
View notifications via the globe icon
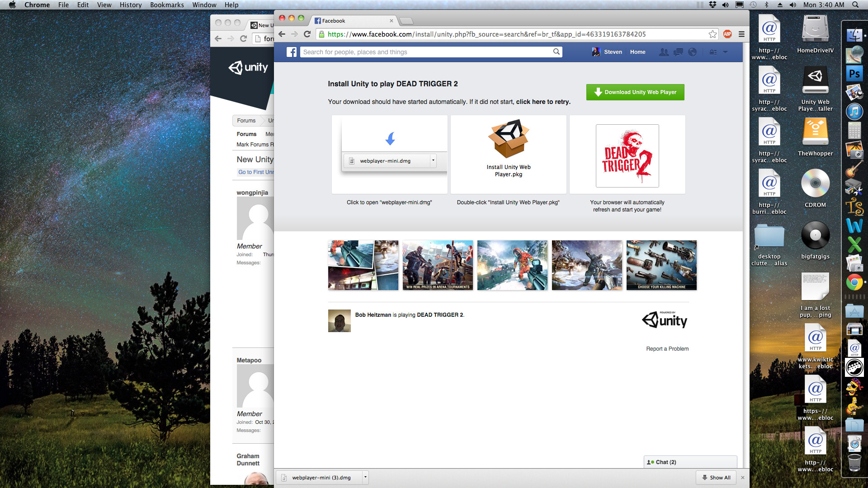(x=693, y=52)
